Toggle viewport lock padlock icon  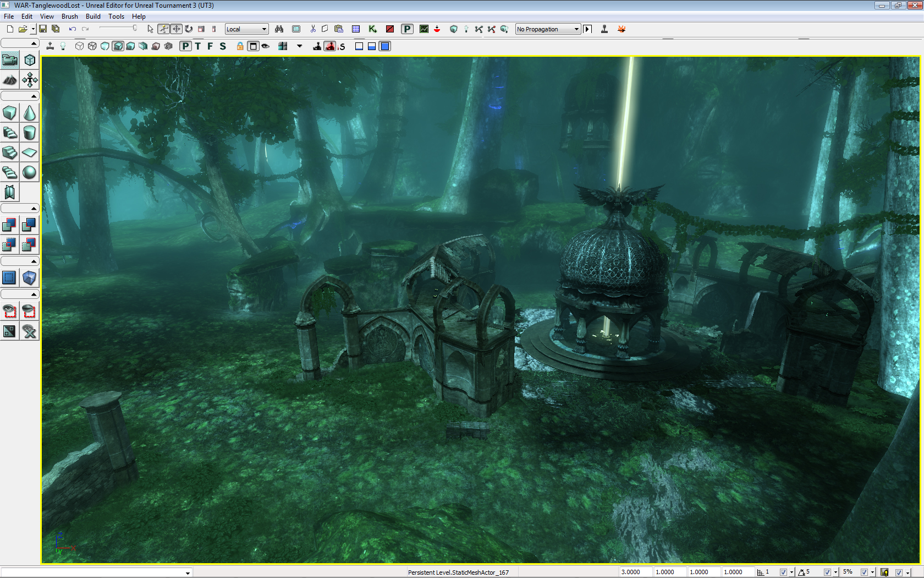pyautogui.click(x=240, y=46)
